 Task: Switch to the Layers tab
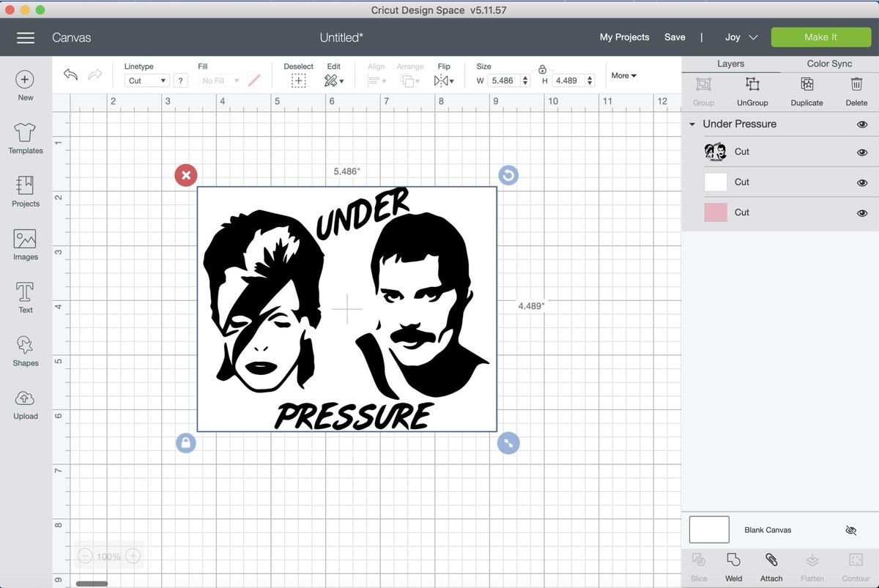(730, 64)
